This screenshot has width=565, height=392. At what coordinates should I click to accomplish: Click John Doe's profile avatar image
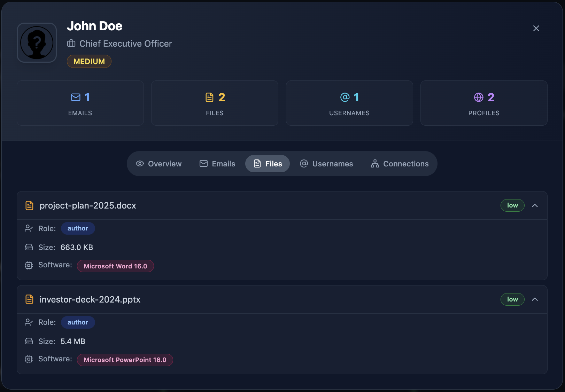click(37, 42)
